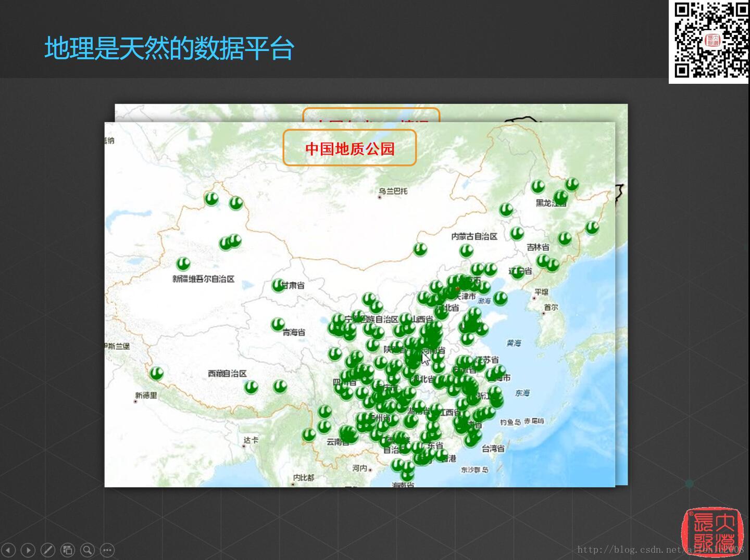Click the green marker beside 甘肃省 label
The image size is (750, 560).
278,285
